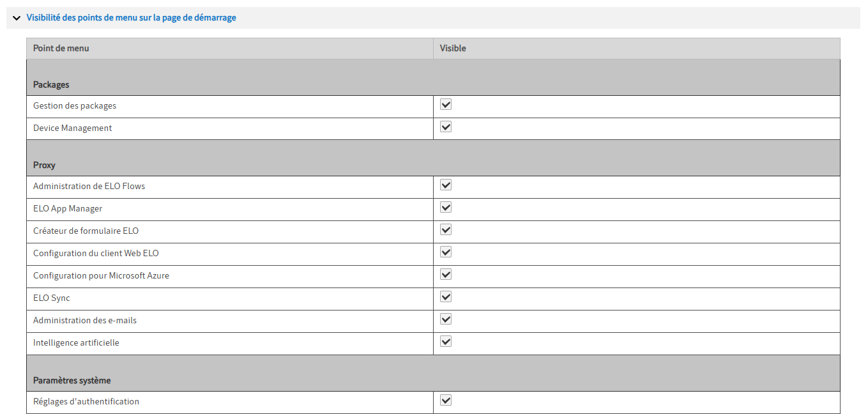This screenshot has width=868, height=414.
Task: Uncheck Configuration pour Microsoft Azure
Action: point(445,274)
